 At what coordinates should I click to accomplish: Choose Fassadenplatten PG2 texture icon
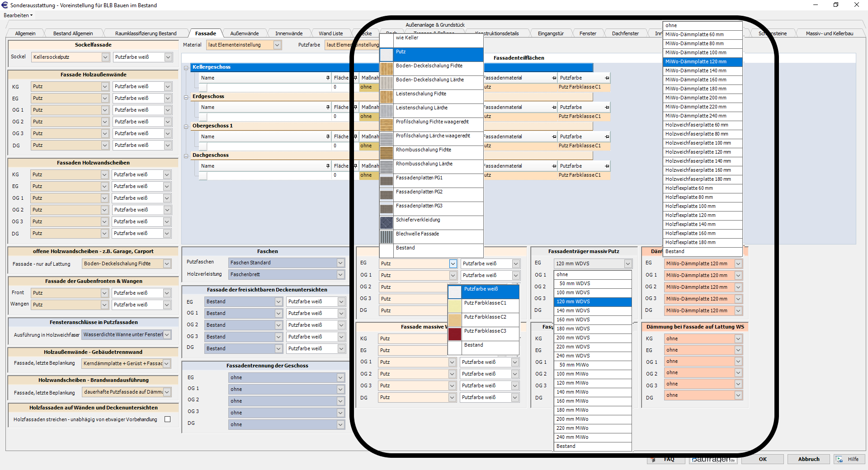click(x=386, y=195)
